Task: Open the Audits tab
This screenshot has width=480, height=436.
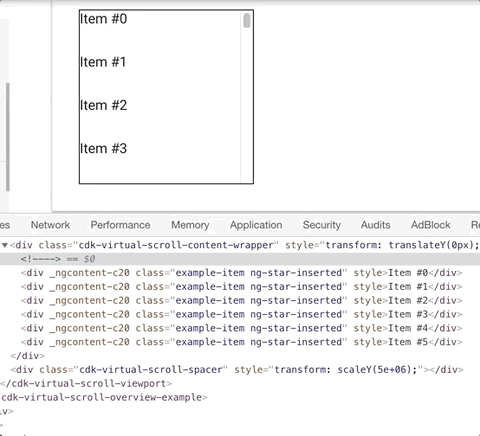Action: (375, 225)
